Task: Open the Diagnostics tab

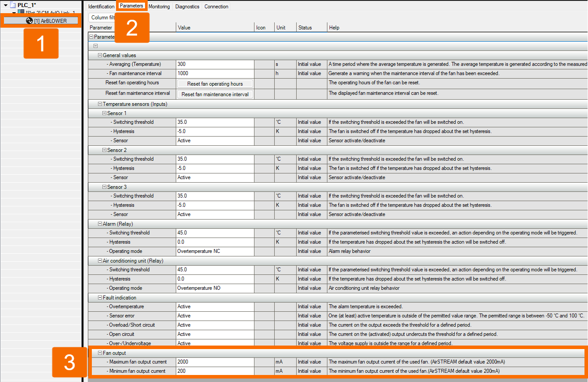Action: click(x=187, y=7)
